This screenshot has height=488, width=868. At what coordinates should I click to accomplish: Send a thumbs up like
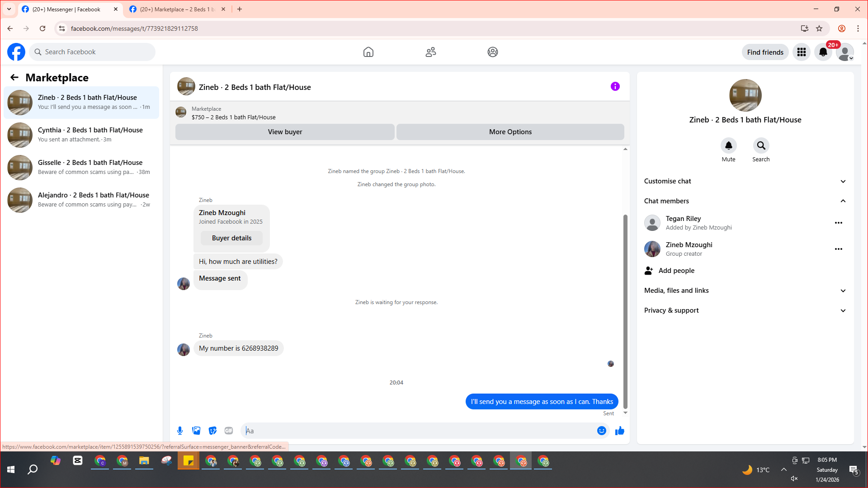click(x=619, y=431)
